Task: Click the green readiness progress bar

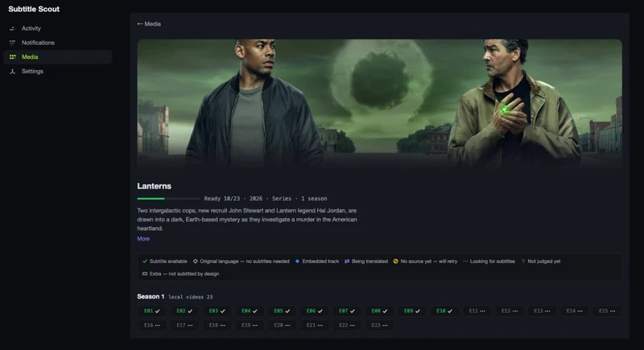Action: 168,199
